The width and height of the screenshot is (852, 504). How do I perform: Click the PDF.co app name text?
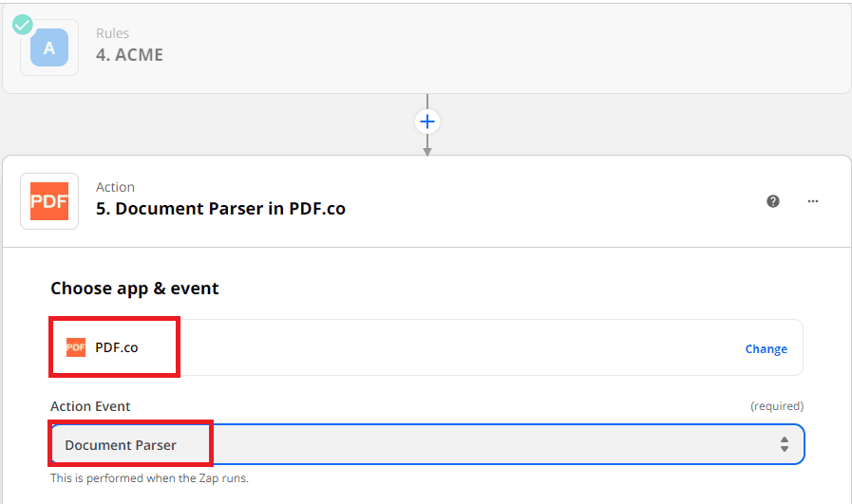coord(117,347)
